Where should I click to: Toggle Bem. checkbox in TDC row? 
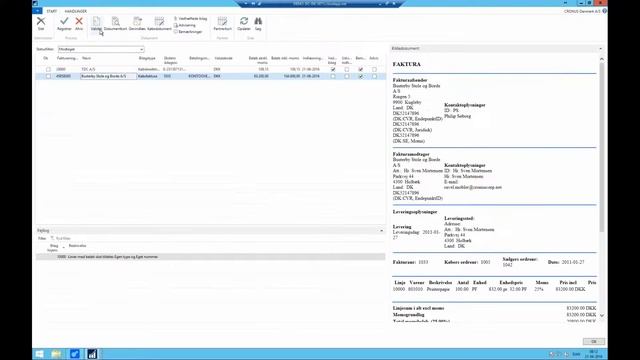(x=360, y=69)
